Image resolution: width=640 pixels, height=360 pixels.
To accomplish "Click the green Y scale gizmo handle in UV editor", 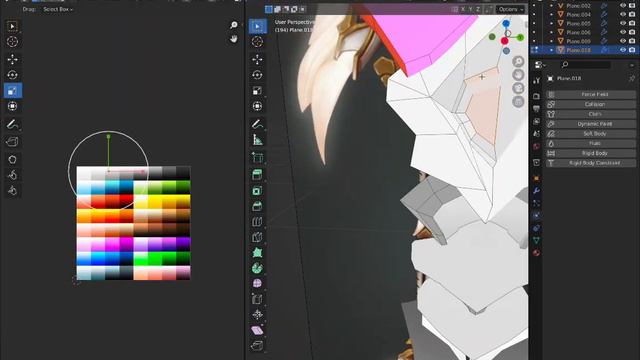I will coord(109,136).
